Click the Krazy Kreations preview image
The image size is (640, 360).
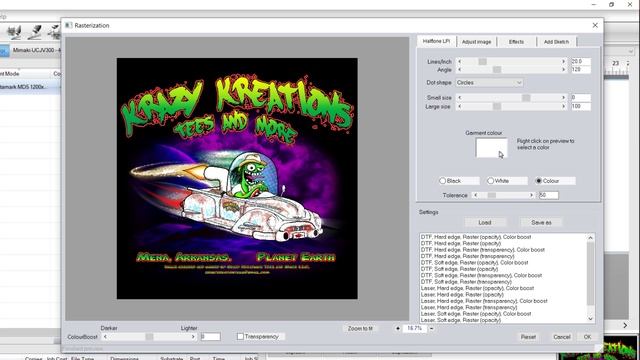point(237,178)
